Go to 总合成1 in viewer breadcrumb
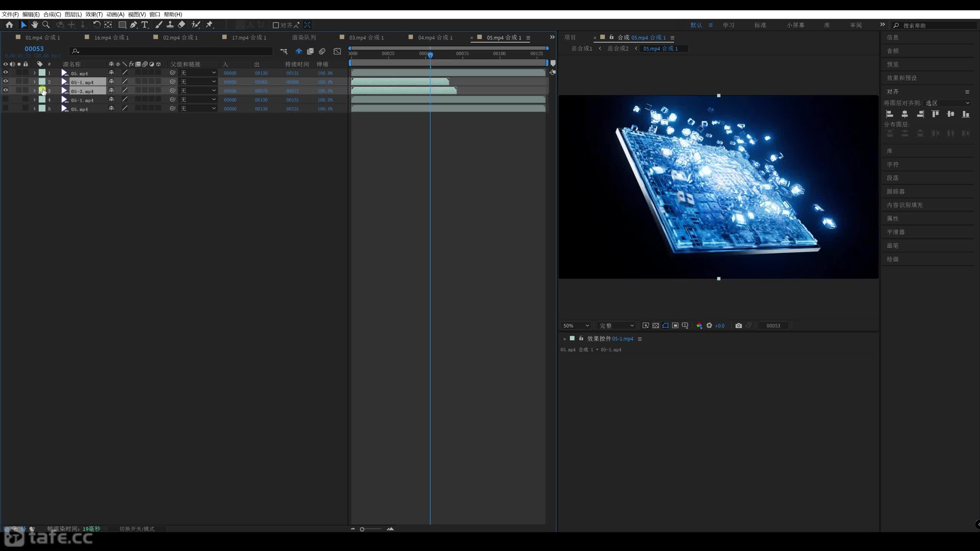The width and height of the screenshot is (980, 551). (x=581, y=49)
